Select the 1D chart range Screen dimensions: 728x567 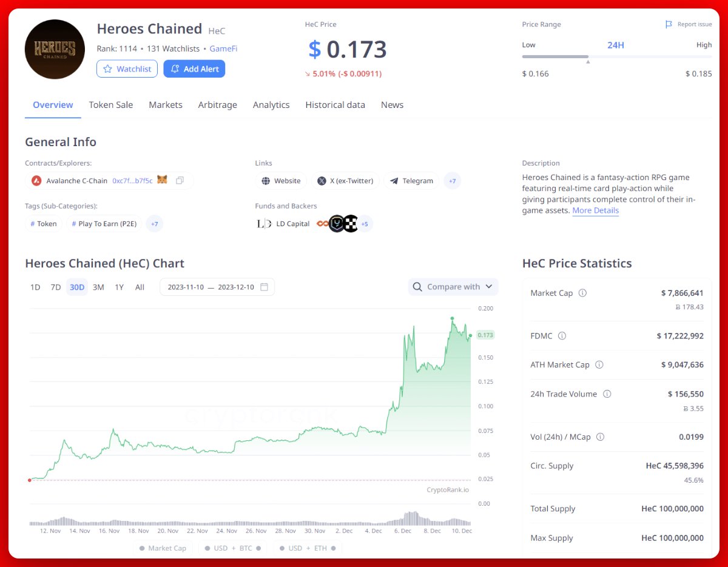point(35,287)
